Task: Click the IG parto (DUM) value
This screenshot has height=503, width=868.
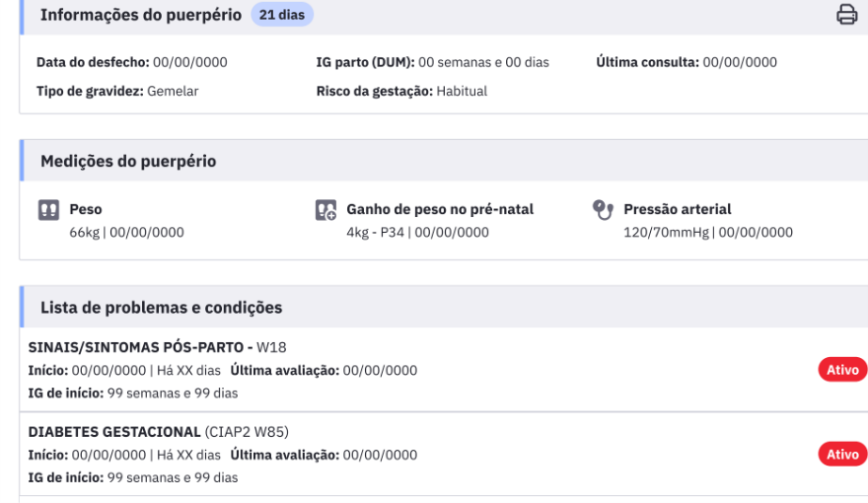Action: click(x=484, y=62)
